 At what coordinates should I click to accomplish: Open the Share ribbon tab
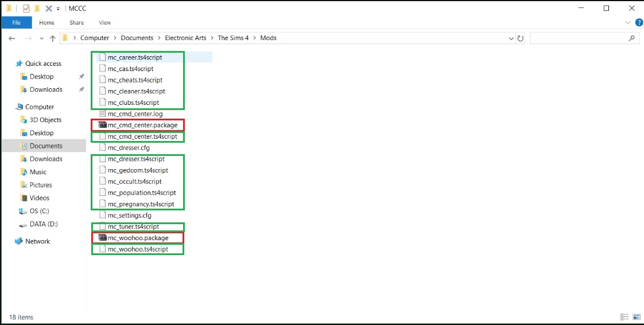coord(77,22)
